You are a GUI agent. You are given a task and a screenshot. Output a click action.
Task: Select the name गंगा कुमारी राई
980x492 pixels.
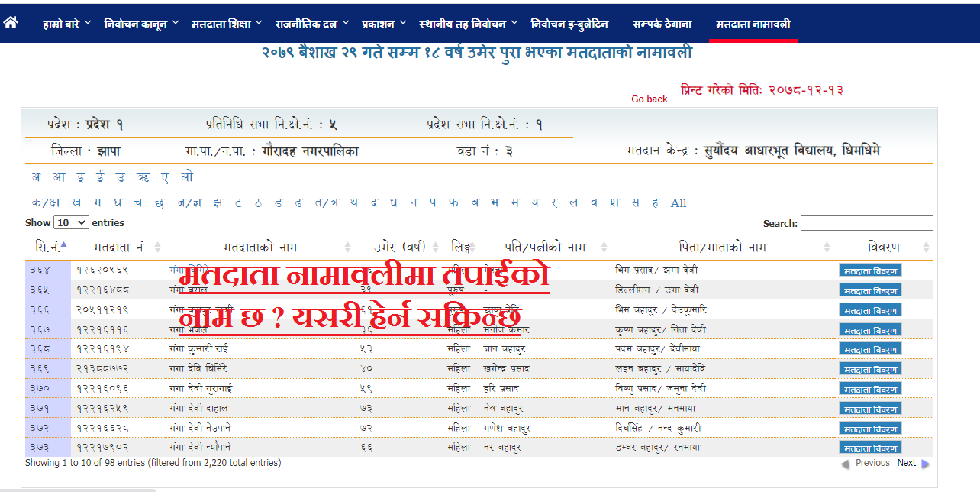point(198,348)
